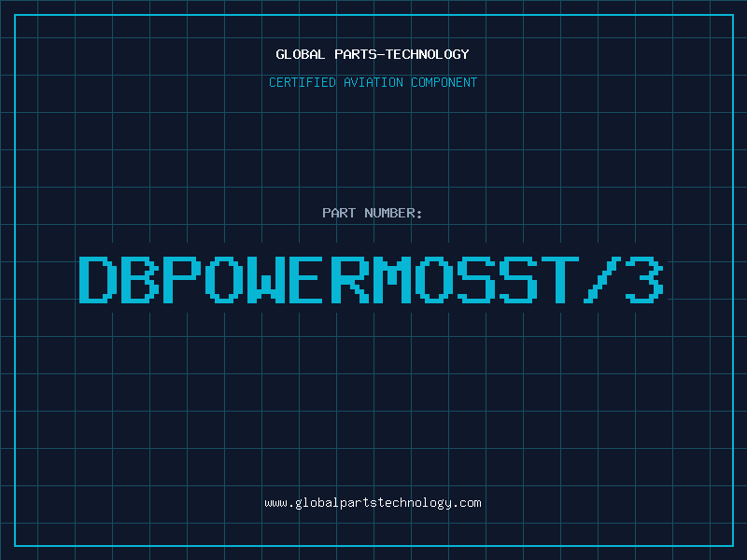Image resolution: width=747 pixels, height=560 pixels.
Task: Open the www.globalpartstechnology.com link
Action: (x=373, y=503)
